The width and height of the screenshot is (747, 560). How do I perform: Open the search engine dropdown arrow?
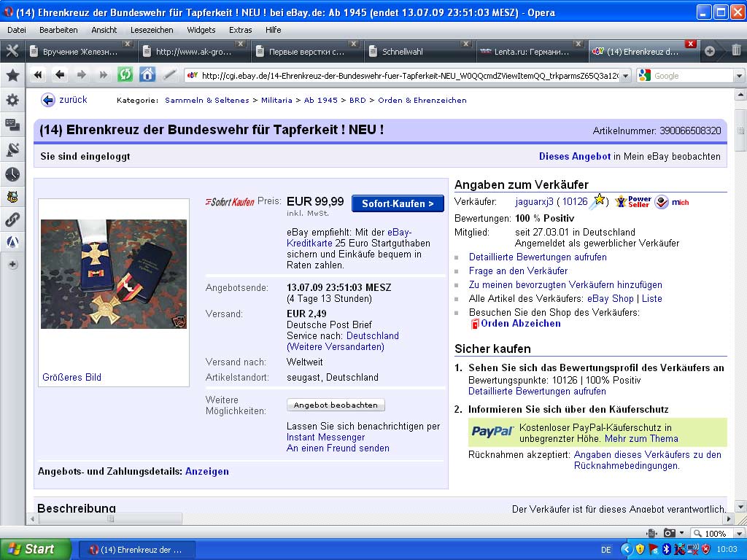point(740,75)
